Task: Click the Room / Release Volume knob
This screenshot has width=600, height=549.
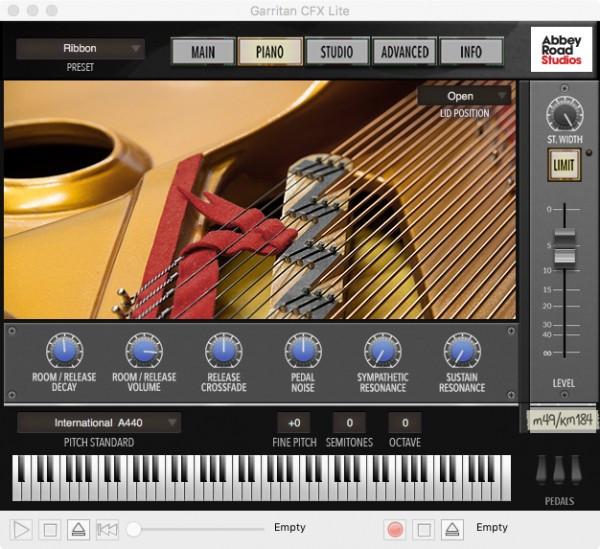Action: tap(144, 350)
